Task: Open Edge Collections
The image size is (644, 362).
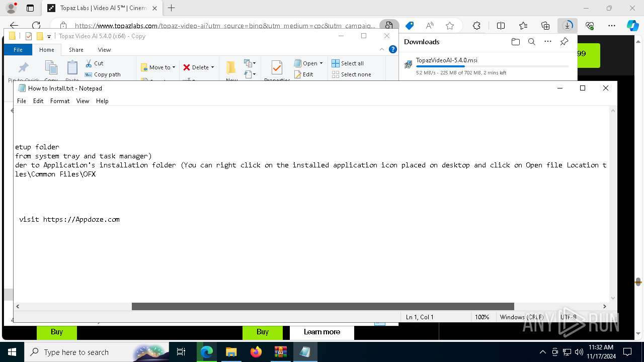Action: (x=545, y=26)
